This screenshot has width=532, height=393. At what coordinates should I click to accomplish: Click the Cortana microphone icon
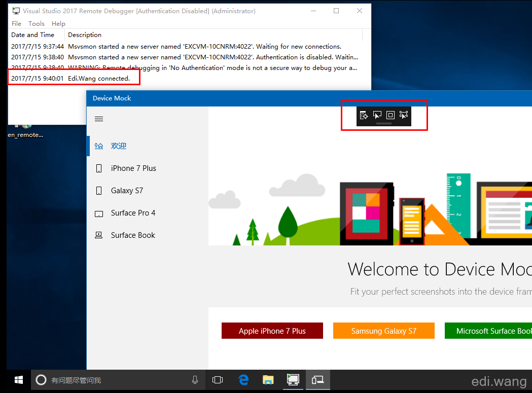pos(195,380)
